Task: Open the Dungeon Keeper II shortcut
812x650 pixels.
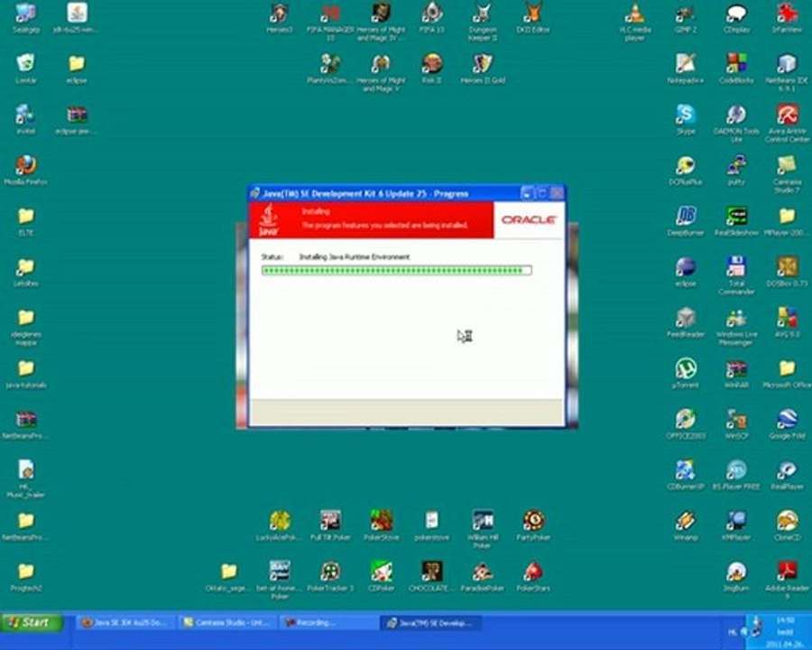Action: click(x=482, y=23)
